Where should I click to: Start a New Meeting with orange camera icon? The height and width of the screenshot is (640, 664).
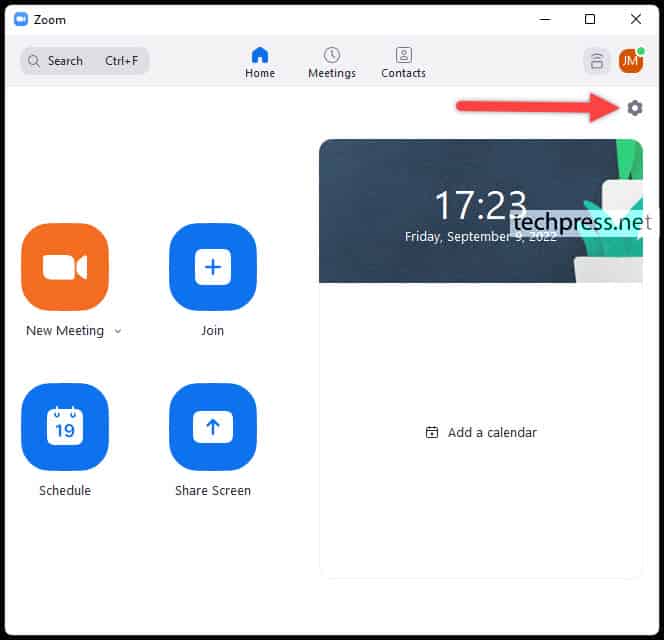(65, 267)
